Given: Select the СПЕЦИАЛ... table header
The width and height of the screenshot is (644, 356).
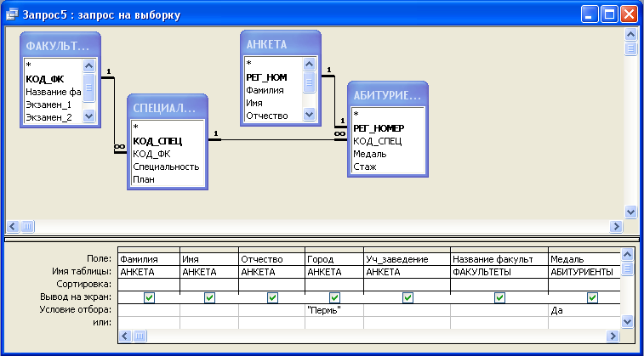Looking at the screenshot, I should pyautogui.click(x=168, y=109).
